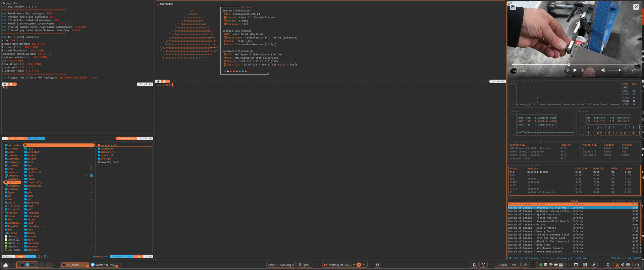The image size is (644, 270).
Task: Sort processes by the PID(p) column
Action: coord(514,169)
